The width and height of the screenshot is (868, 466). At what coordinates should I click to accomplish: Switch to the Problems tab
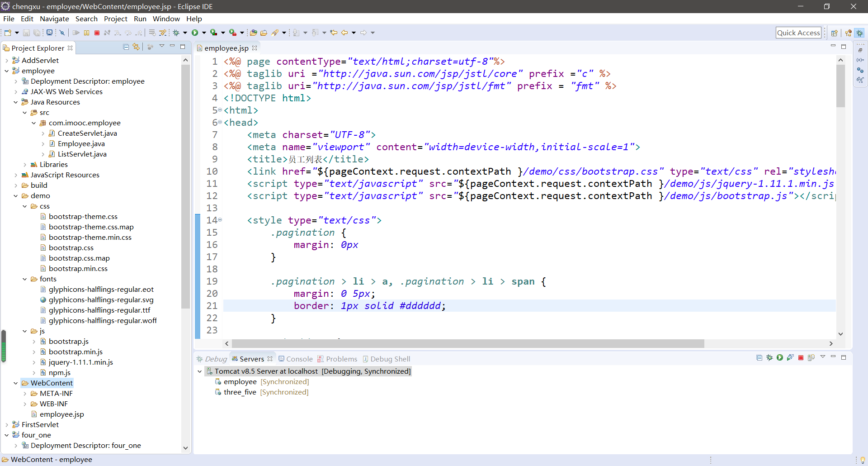[x=337, y=359]
